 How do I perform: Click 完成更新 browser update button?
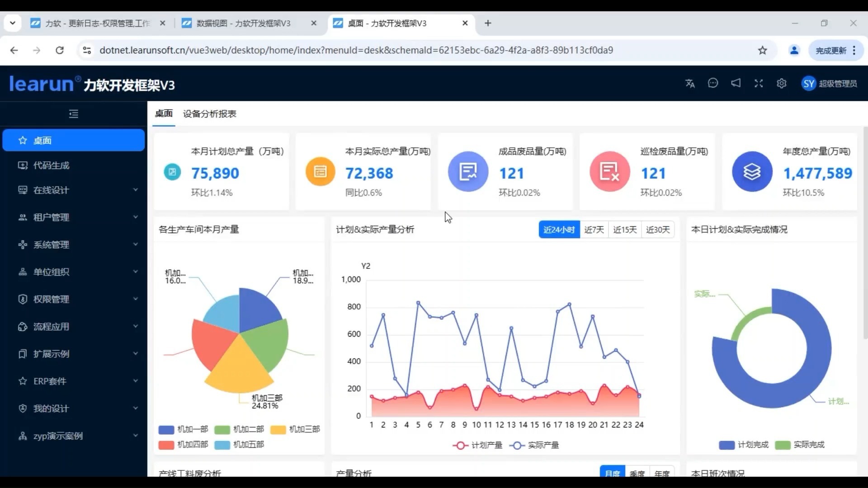tap(836, 50)
